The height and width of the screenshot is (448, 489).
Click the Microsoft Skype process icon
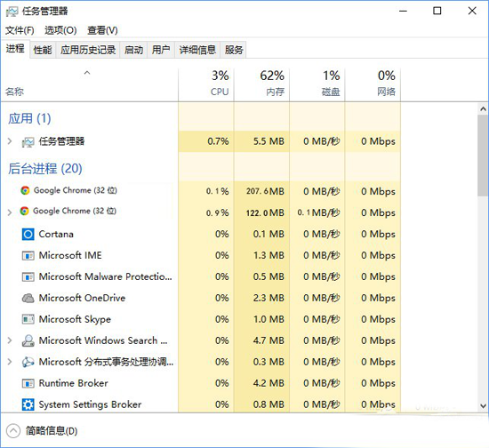pos(28,319)
